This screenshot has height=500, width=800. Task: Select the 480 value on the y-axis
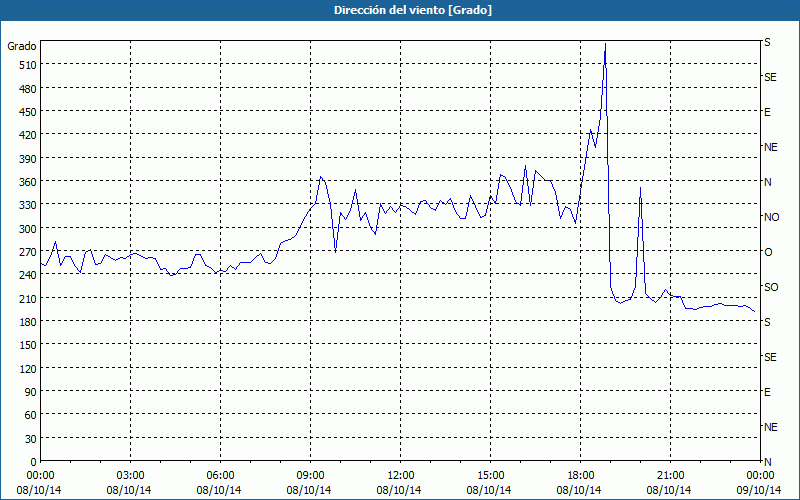point(29,89)
